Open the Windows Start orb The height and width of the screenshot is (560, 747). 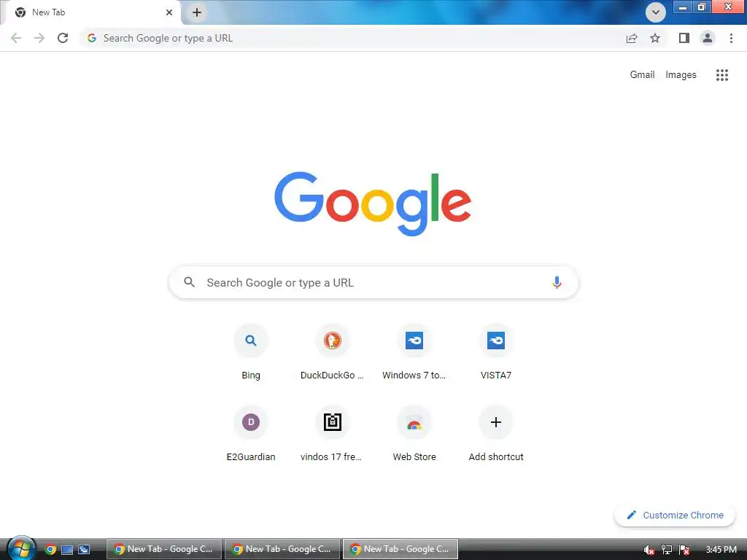click(x=21, y=548)
